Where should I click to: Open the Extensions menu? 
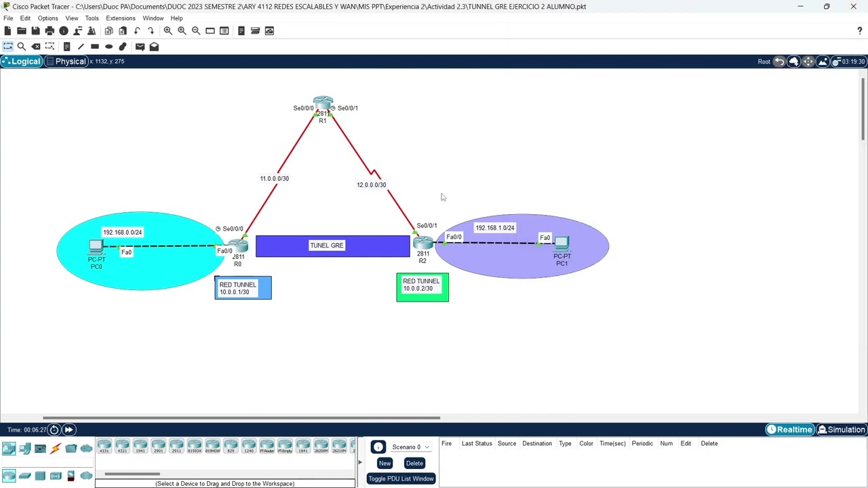121,18
